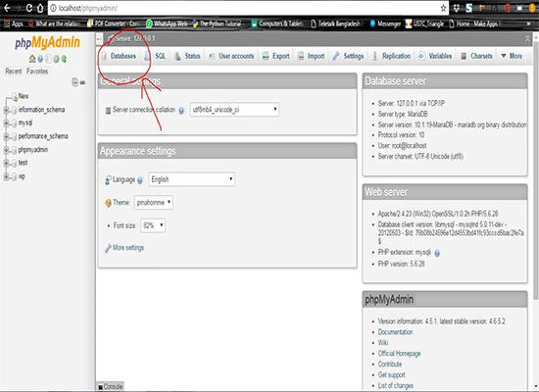The height and width of the screenshot is (392, 539).
Task: Click the browser home icon
Action: (x=40, y=8)
